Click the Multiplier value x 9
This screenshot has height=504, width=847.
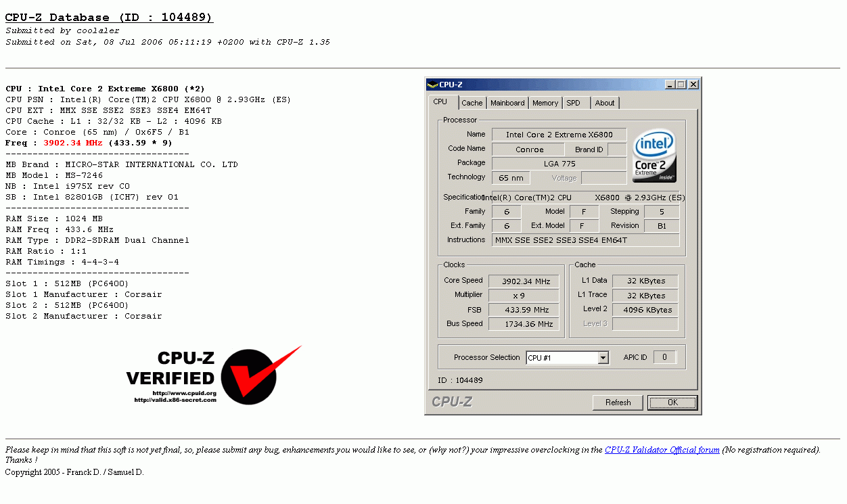[x=524, y=296]
